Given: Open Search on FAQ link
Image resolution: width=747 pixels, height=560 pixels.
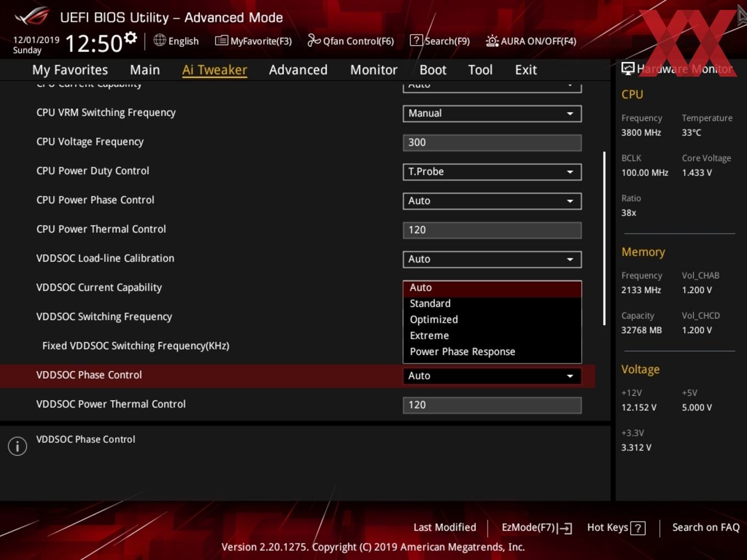Looking at the screenshot, I should 706,527.
